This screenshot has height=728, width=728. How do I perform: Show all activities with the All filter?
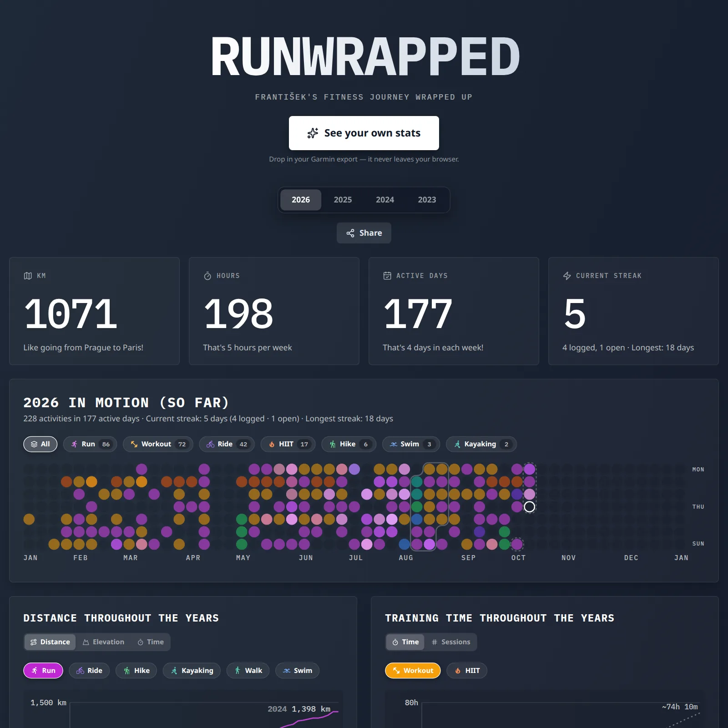click(40, 444)
